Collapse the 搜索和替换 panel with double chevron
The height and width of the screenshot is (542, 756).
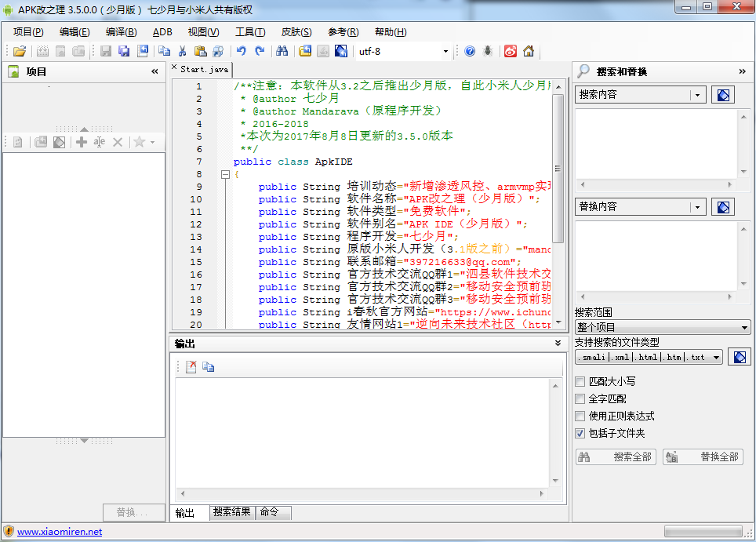pyautogui.click(x=742, y=71)
